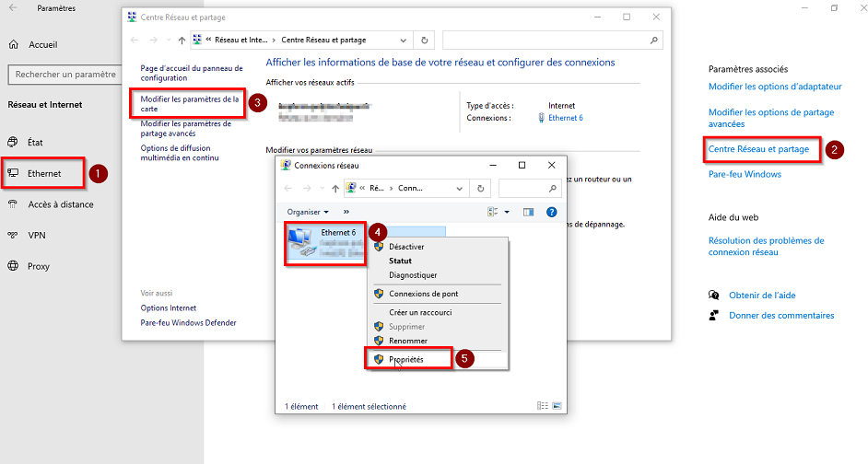868x464 pixels.
Task: Toggle the preview pane icon in Connexions réseau
Action: (x=528, y=212)
